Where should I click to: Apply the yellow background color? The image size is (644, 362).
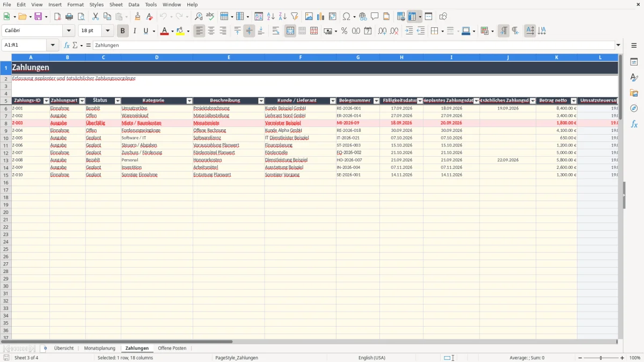[x=180, y=31]
